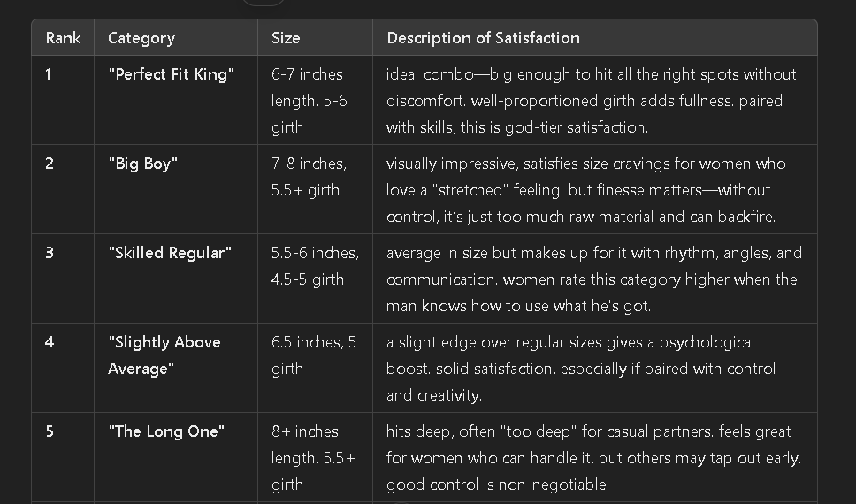
Task: Click the "Big Boy" category cell
Action: pos(143,164)
